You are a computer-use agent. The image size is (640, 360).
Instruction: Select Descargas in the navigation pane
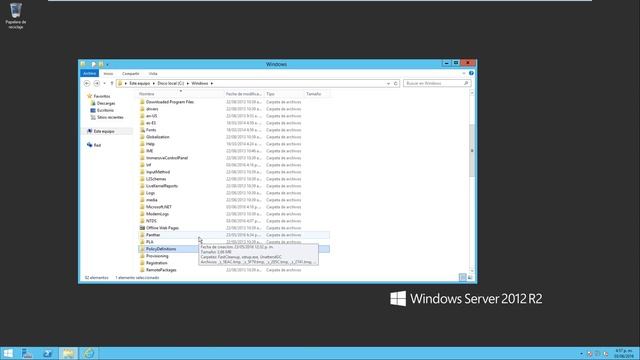tap(106, 103)
